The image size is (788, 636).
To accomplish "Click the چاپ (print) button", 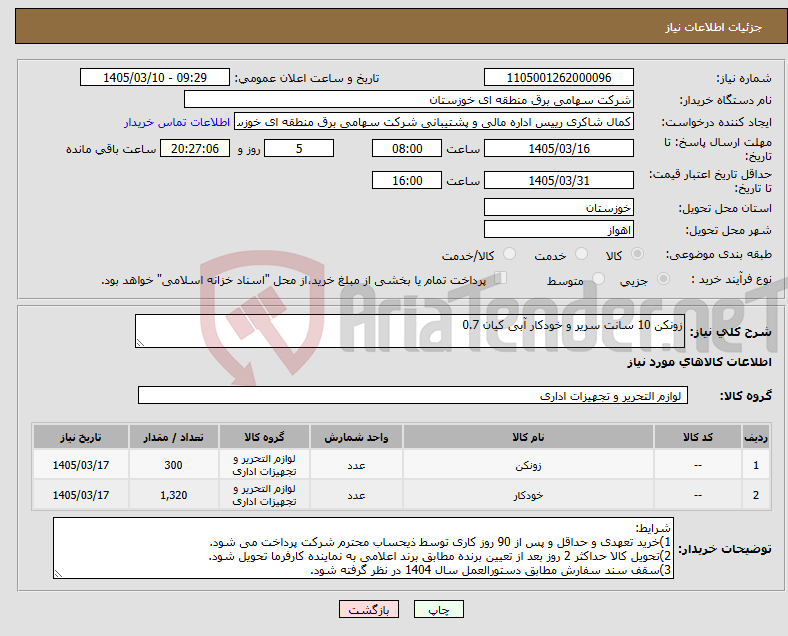I will 438,609.
